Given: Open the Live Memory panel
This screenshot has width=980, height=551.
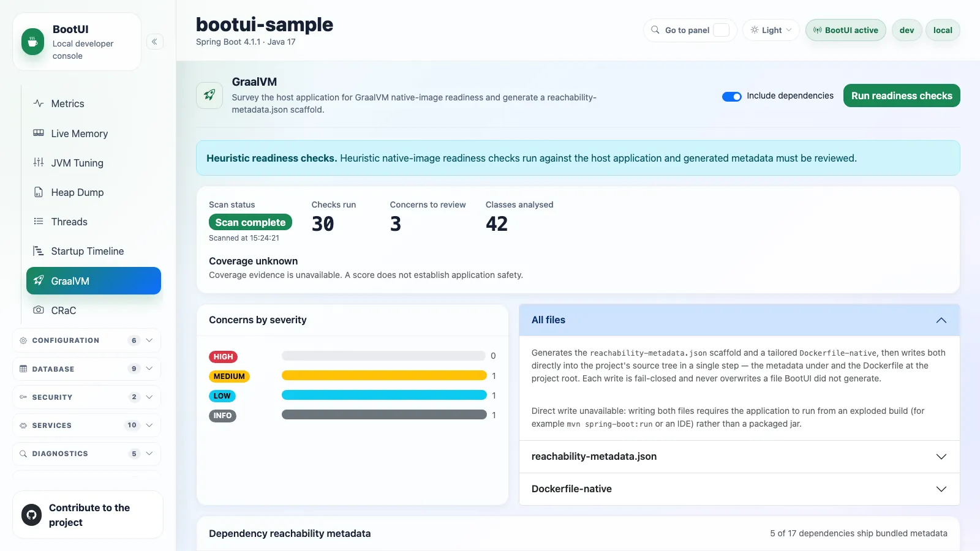Looking at the screenshot, I should tap(94, 133).
